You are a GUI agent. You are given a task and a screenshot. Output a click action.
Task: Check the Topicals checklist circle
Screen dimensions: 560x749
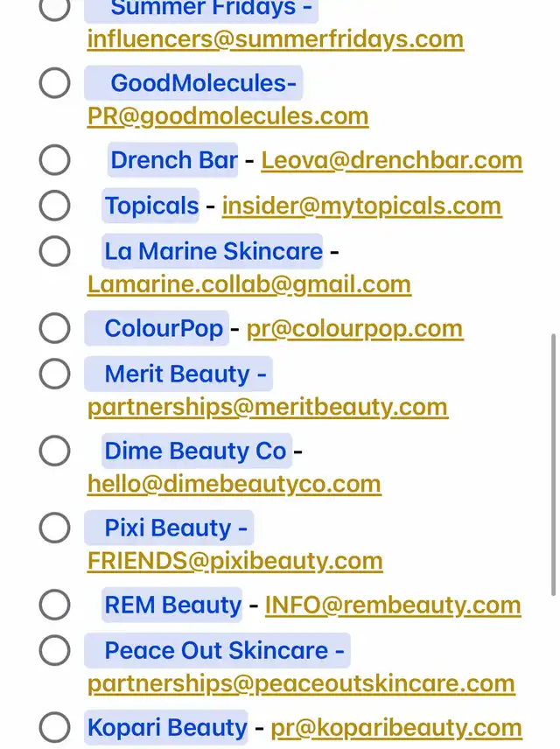click(x=54, y=206)
